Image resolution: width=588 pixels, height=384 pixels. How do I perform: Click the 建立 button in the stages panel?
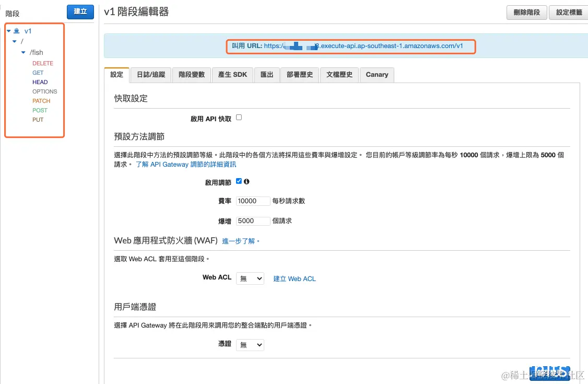click(x=80, y=11)
